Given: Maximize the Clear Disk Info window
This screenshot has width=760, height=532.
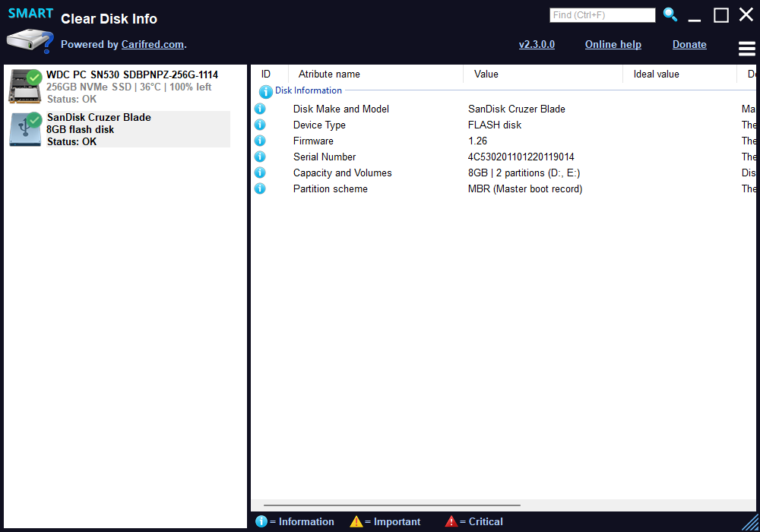Looking at the screenshot, I should pyautogui.click(x=721, y=15).
